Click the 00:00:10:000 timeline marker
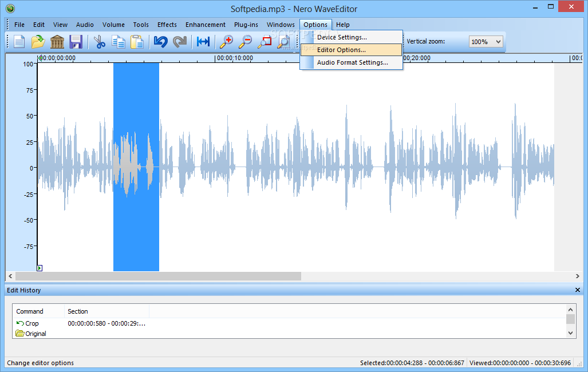The image size is (588, 372). coord(235,58)
